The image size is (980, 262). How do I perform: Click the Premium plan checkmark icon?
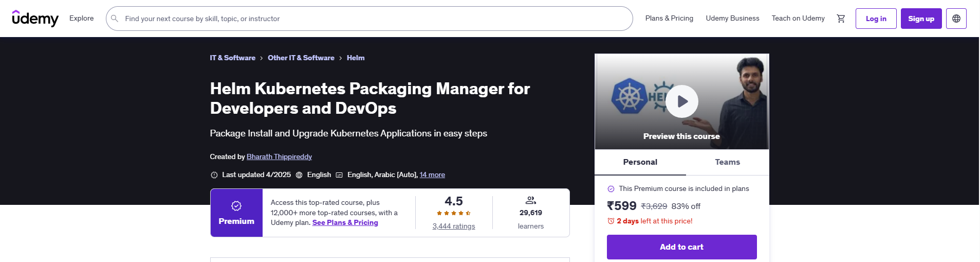[x=611, y=189]
